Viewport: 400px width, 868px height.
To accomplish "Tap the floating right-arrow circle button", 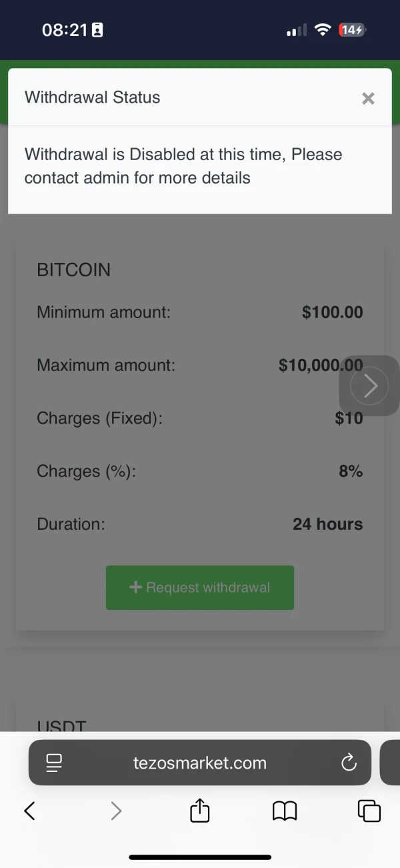I will pos(369,386).
